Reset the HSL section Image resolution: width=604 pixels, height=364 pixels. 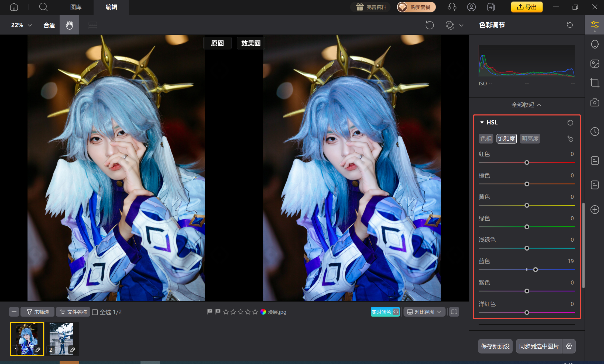[570, 123]
